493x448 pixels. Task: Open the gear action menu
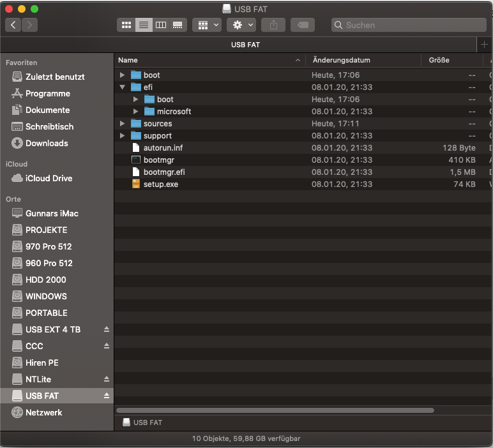(241, 25)
